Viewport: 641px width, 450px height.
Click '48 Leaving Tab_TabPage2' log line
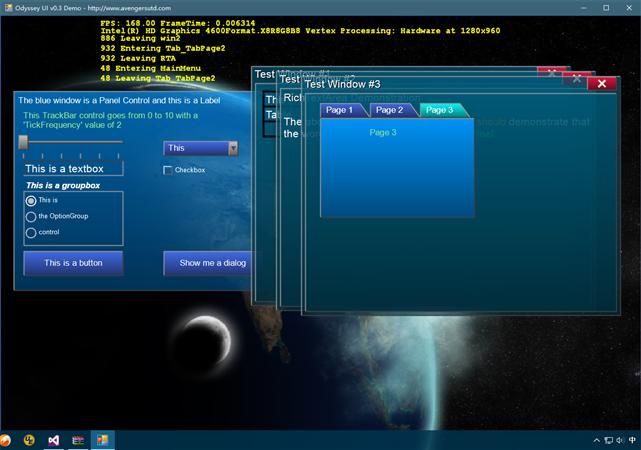pos(158,78)
